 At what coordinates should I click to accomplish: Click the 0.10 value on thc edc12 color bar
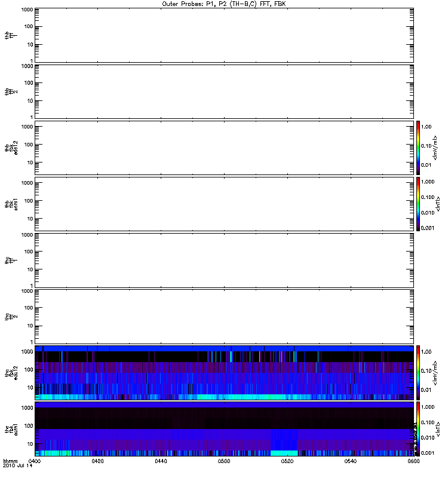[x=426, y=371]
